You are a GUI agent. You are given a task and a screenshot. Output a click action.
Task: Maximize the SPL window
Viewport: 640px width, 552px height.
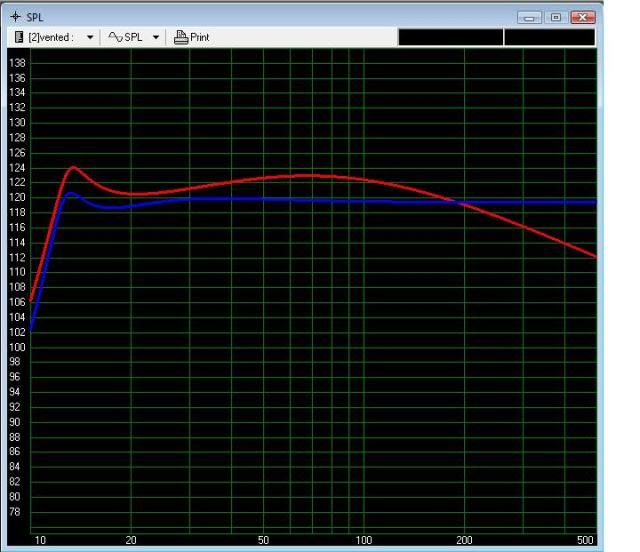[556, 17]
